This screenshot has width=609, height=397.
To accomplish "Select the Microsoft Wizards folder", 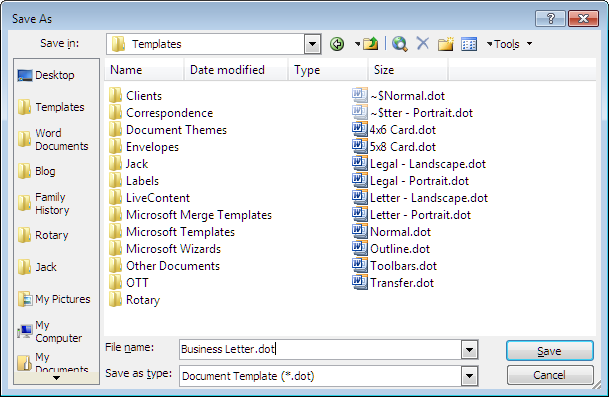I will 165,249.
